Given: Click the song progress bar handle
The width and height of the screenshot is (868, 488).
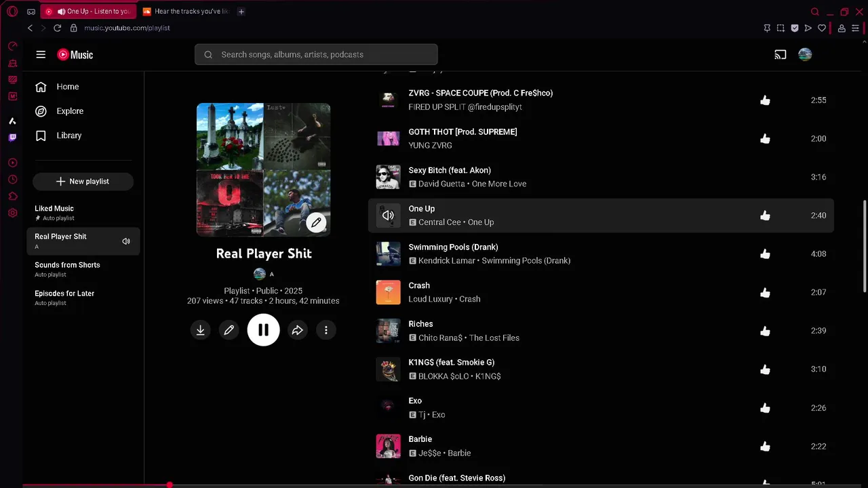Looking at the screenshot, I should pos(170,485).
